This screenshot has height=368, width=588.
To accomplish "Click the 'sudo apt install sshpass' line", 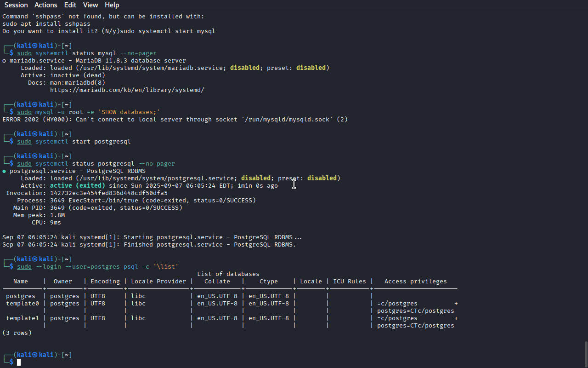I will tap(46, 24).
